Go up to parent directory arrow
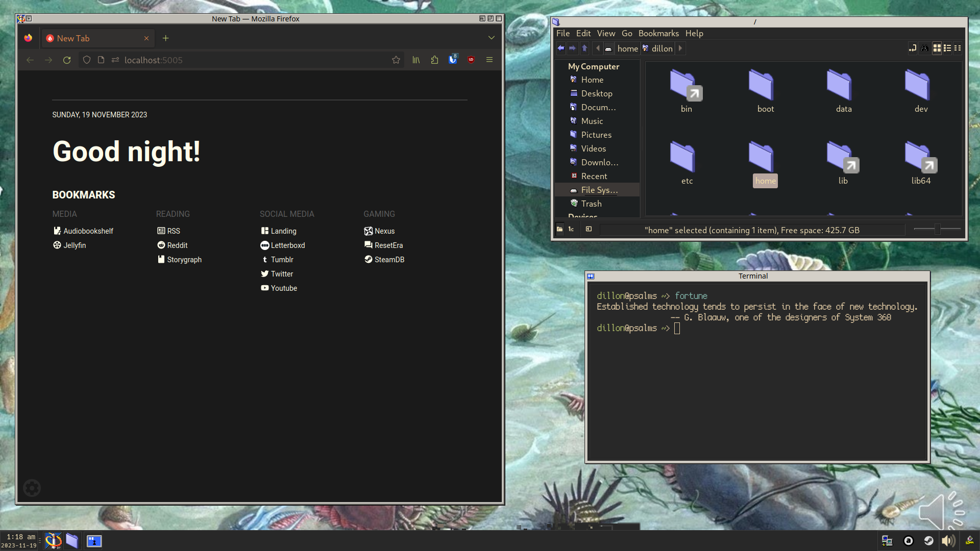 click(584, 48)
